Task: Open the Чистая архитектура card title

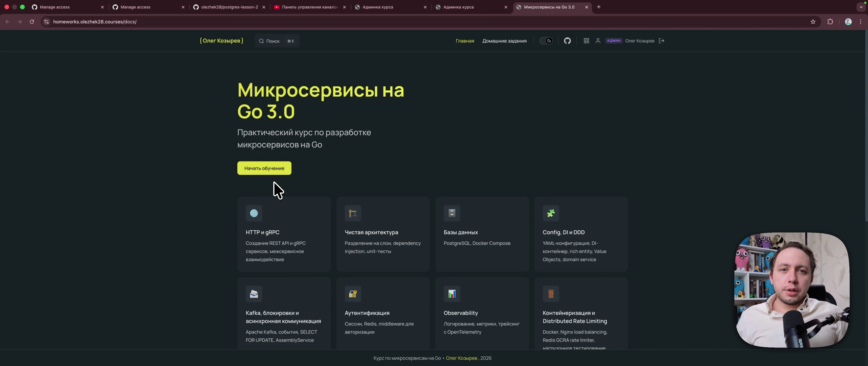Action: 371,232
